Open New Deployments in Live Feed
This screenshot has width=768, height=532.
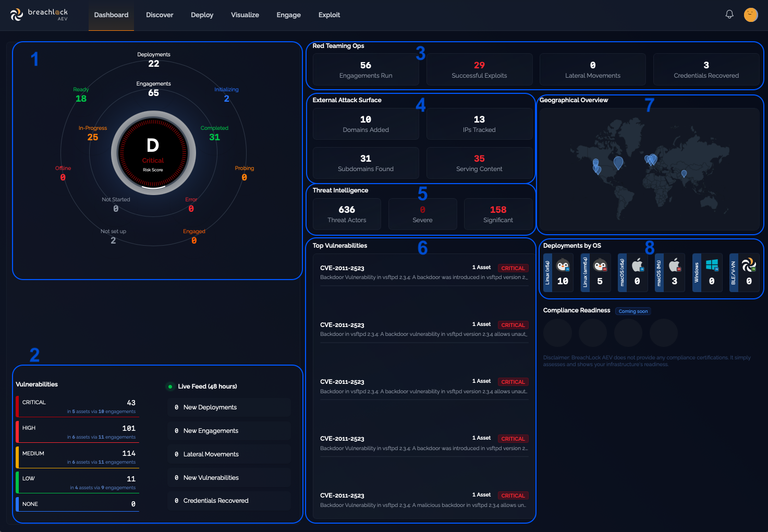click(x=229, y=407)
